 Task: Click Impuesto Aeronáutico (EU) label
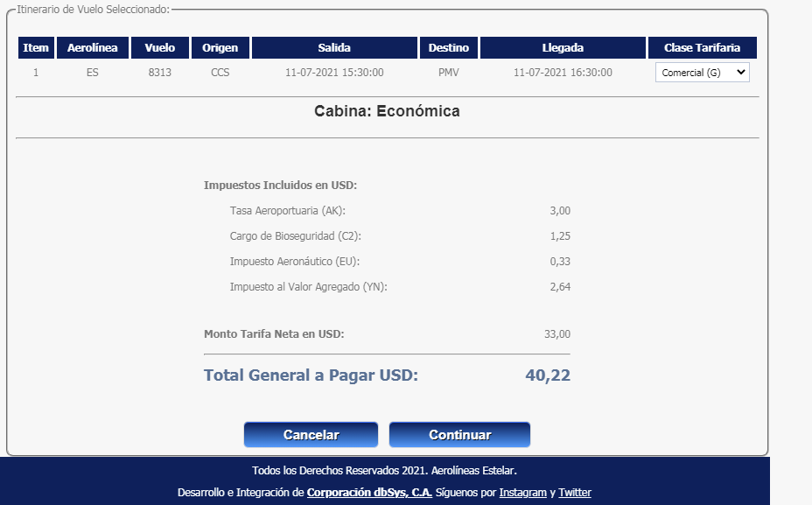(x=295, y=262)
